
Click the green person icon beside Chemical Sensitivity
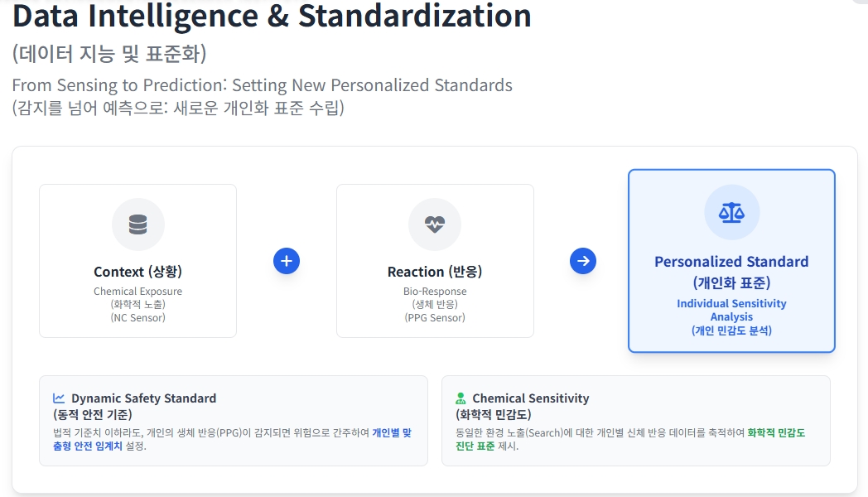click(x=461, y=398)
